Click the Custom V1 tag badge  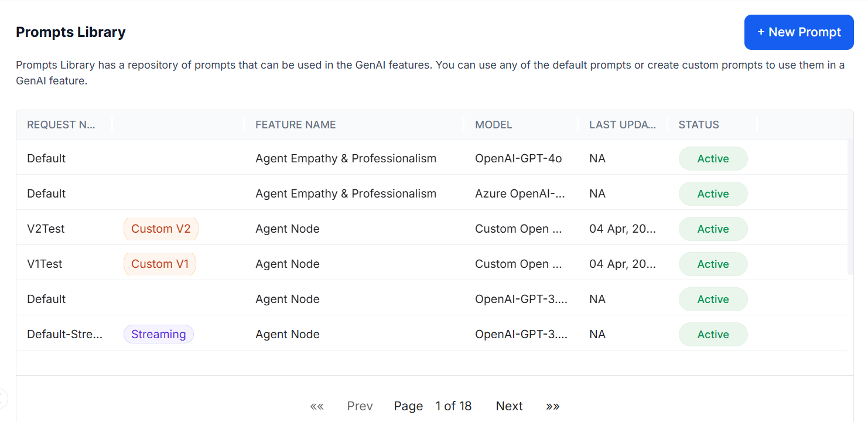(x=160, y=264)
